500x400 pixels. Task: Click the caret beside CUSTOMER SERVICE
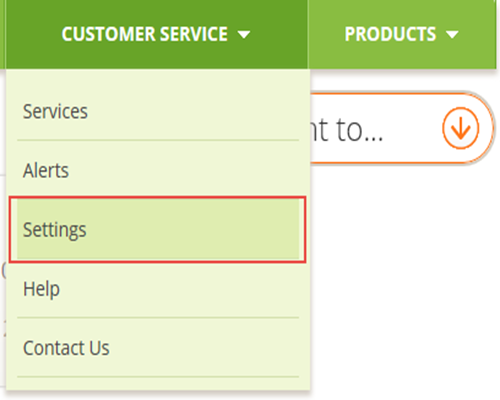[244, 35]
